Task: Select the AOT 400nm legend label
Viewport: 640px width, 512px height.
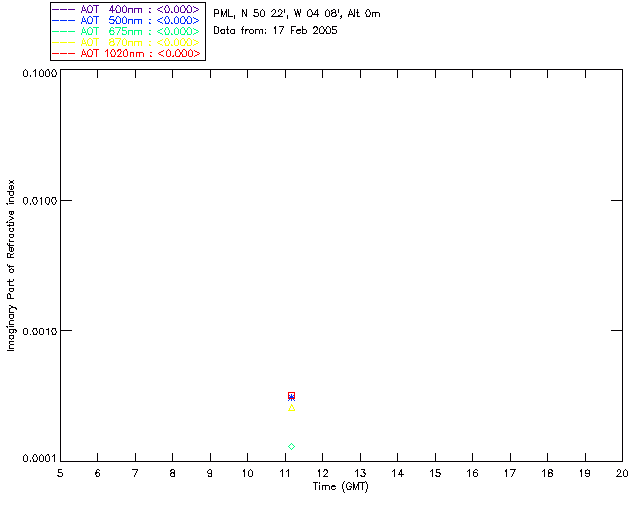Action: 140,10
